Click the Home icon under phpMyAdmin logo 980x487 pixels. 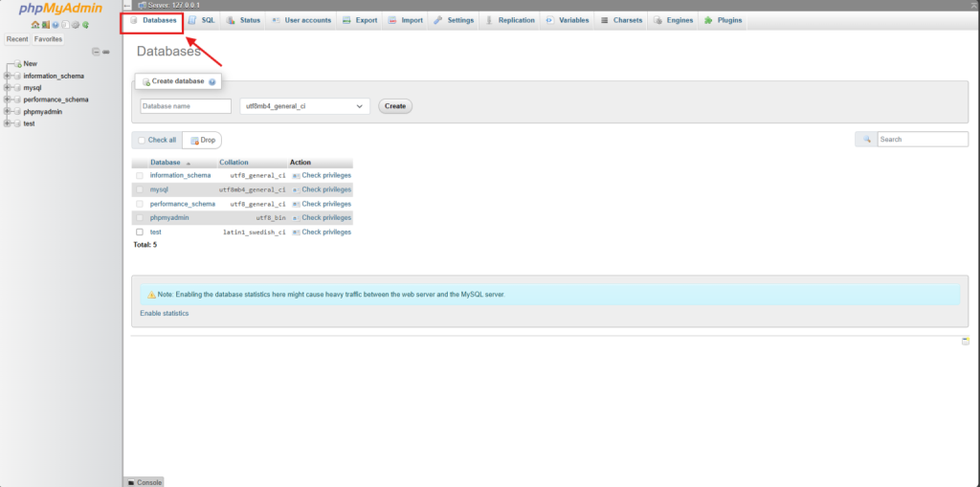pos(35,25)
